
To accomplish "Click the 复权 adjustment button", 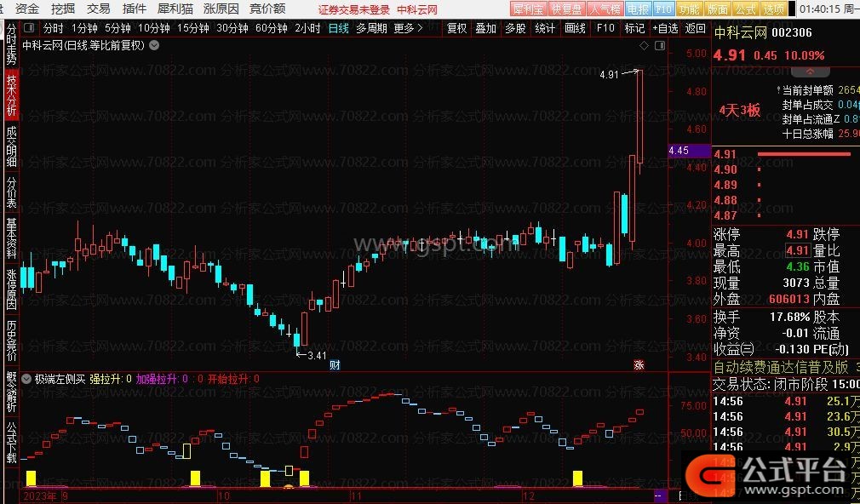I will [457, 27].
